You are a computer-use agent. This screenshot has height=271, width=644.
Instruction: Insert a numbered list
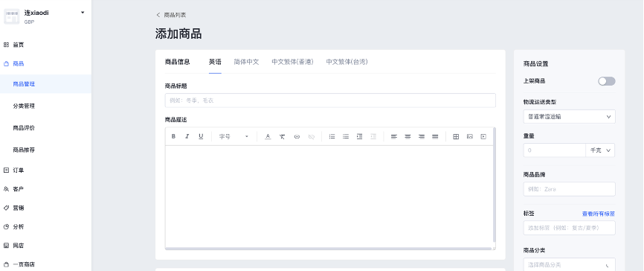[332, 136]
